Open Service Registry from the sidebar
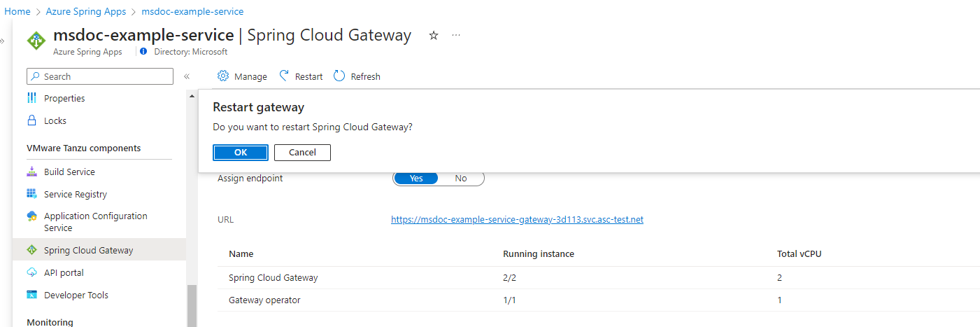Image resolution: width=980 pixels, height=327 pixels. [75, 194]
